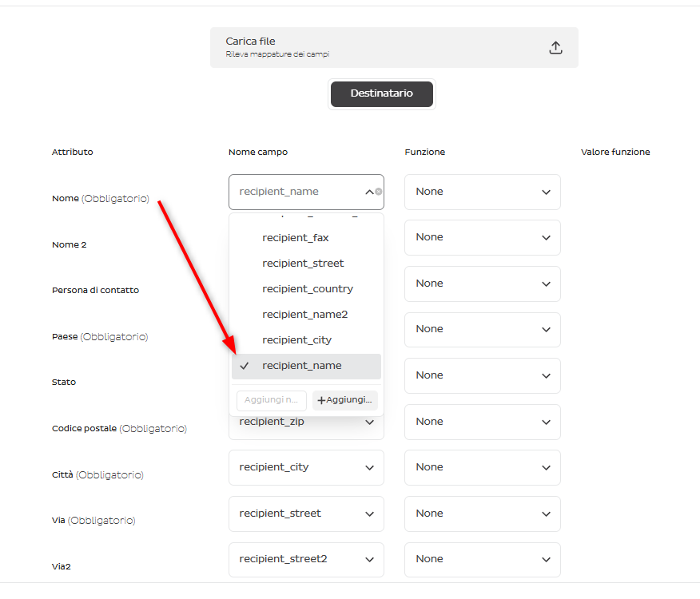Click the Funzione column header
This screenshot has height=599, width=700.
point(425,153)
